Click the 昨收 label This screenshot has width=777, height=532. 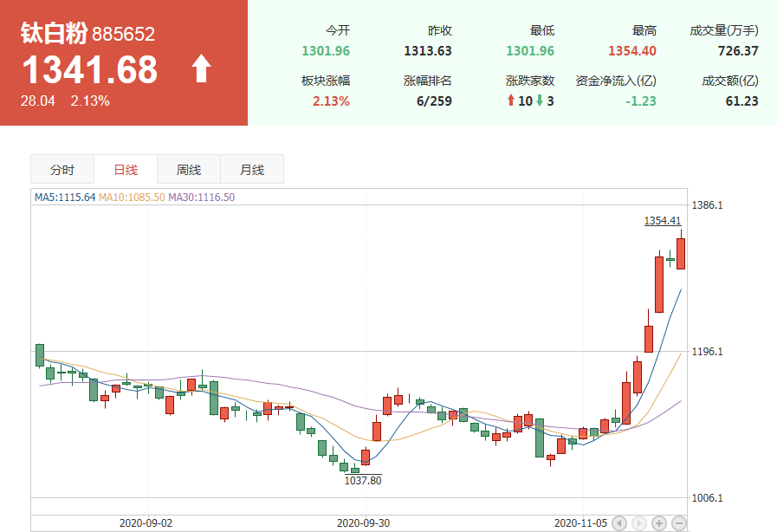(x=440, y=30)
